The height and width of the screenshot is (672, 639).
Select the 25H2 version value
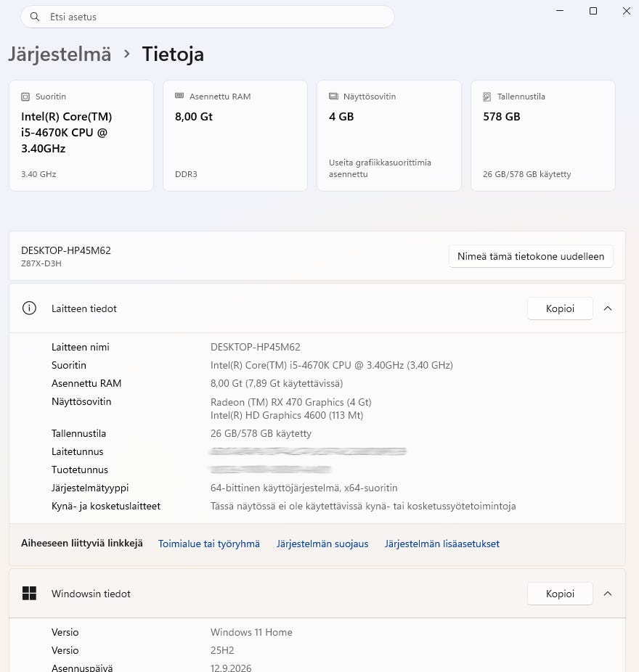point(222,650)
